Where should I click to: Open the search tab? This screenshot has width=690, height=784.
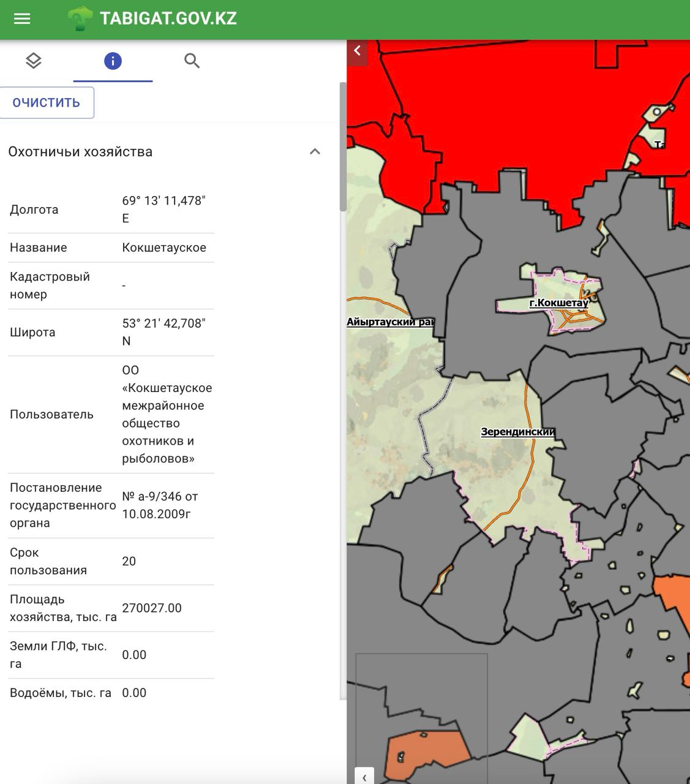[192, 61]
